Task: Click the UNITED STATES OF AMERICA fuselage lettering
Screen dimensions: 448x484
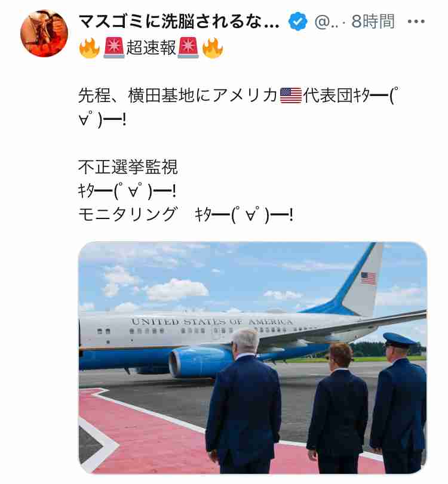Action: 212,322
